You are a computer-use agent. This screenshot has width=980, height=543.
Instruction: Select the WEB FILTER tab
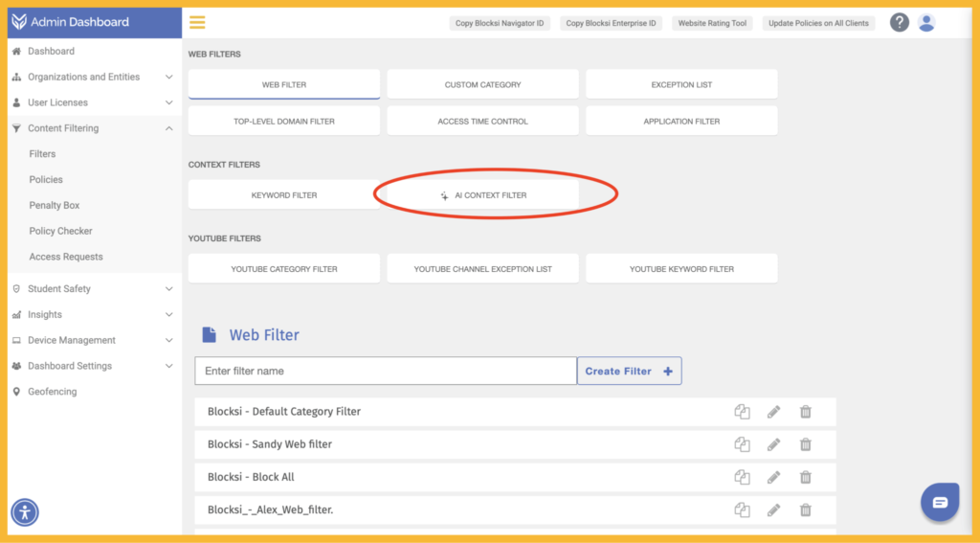283,84
